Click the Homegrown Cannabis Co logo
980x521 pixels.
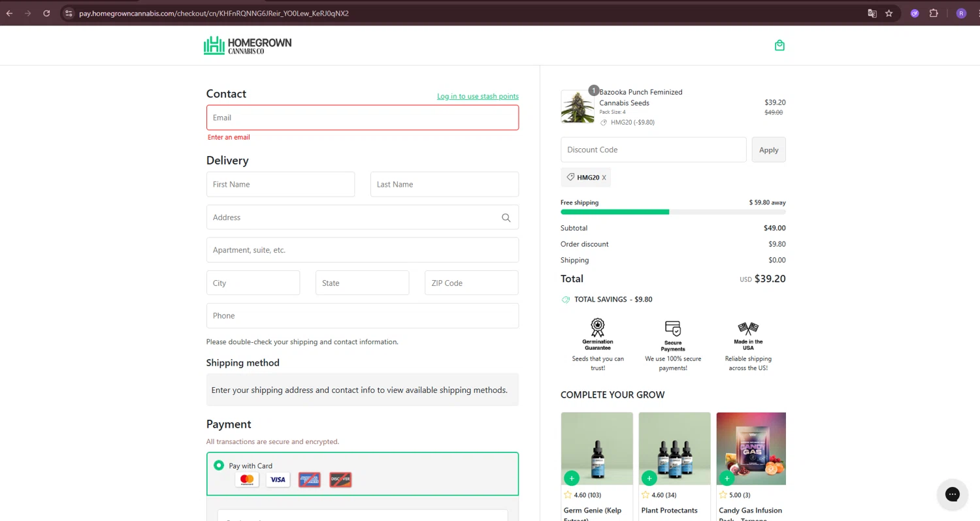(x=248, y=45)
